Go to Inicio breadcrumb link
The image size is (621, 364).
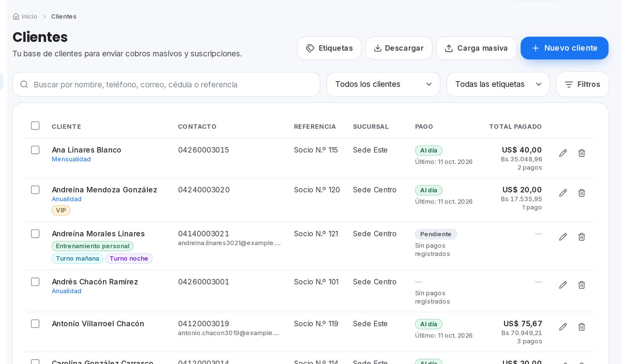coord(29,16)
